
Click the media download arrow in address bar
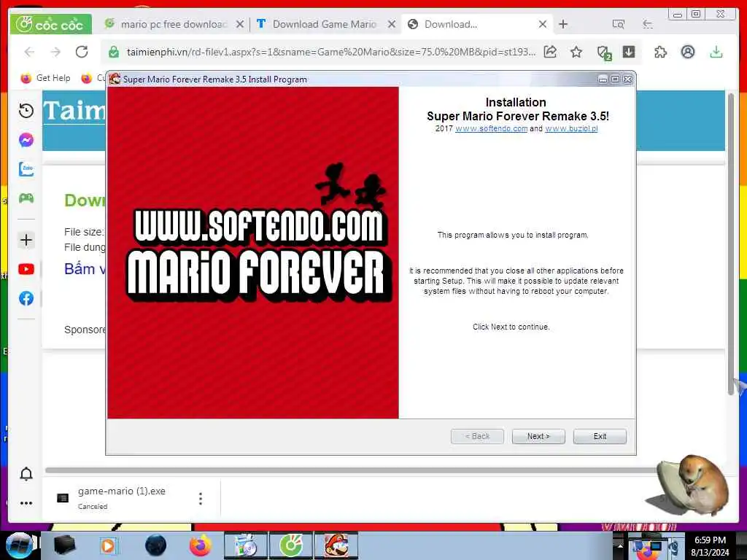coord(629,52)
